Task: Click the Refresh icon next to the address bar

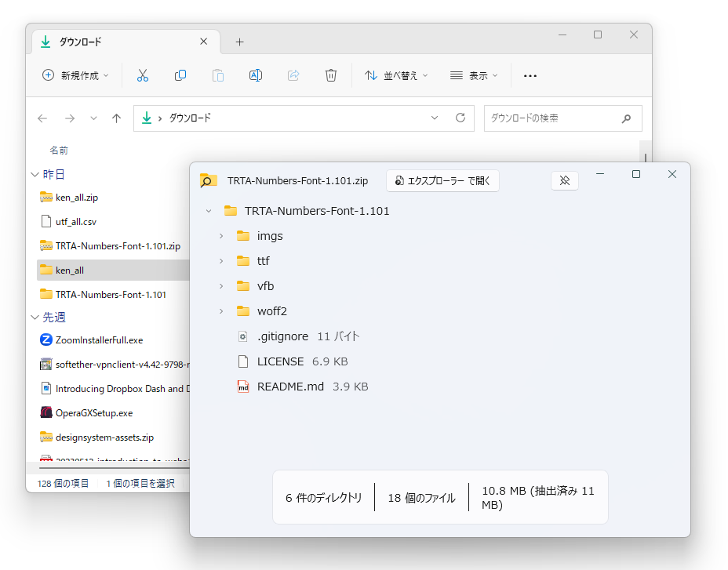Action: (460, 118)
